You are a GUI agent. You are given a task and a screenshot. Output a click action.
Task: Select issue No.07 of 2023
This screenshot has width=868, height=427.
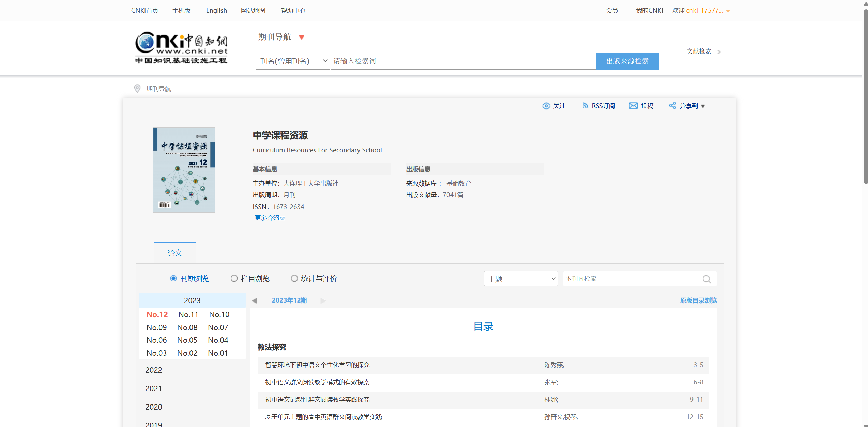pyautogui.click(x=218, y=328)
